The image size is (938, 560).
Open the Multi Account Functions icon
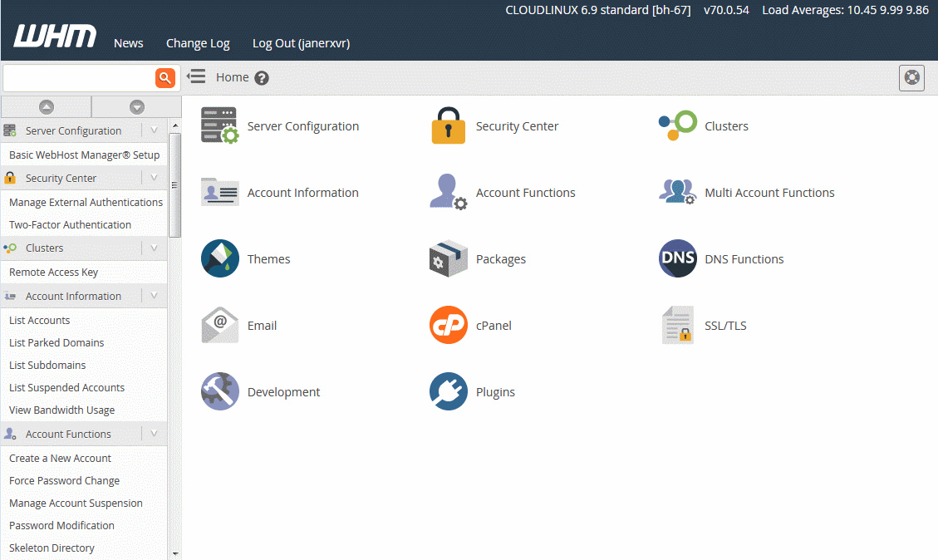[678, 192]
